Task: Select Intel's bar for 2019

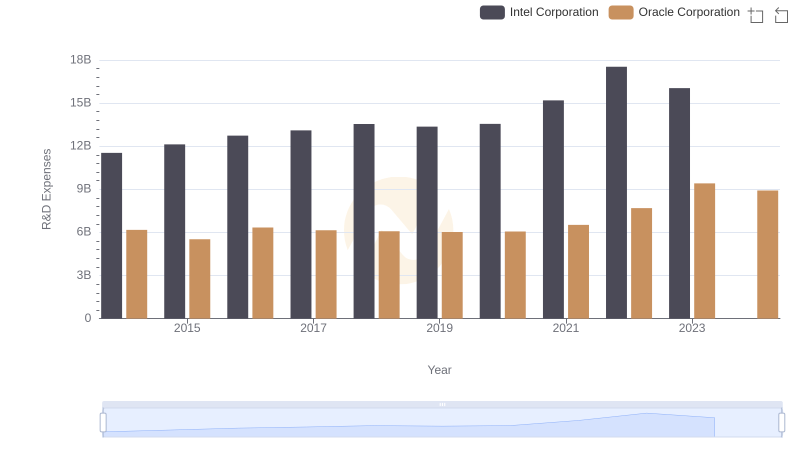Action: click(427, 223)
